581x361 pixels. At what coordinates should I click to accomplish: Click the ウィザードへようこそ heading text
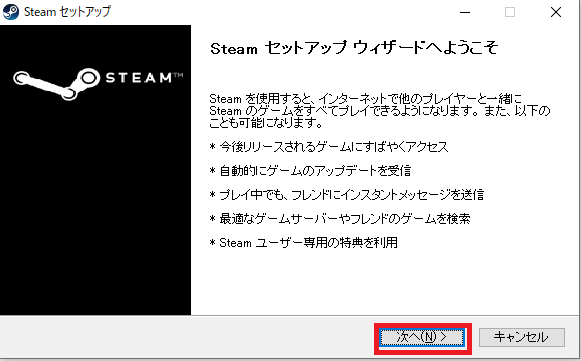point(425,48)
